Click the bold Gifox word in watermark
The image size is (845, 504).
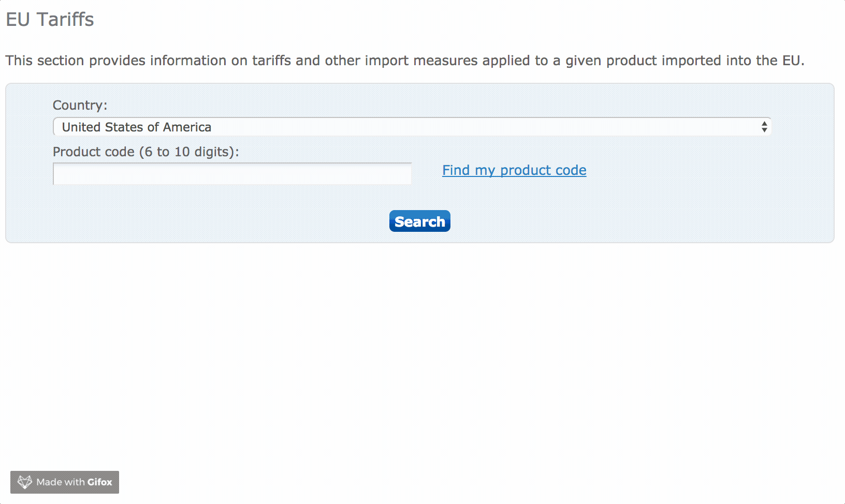coord(99,482)
